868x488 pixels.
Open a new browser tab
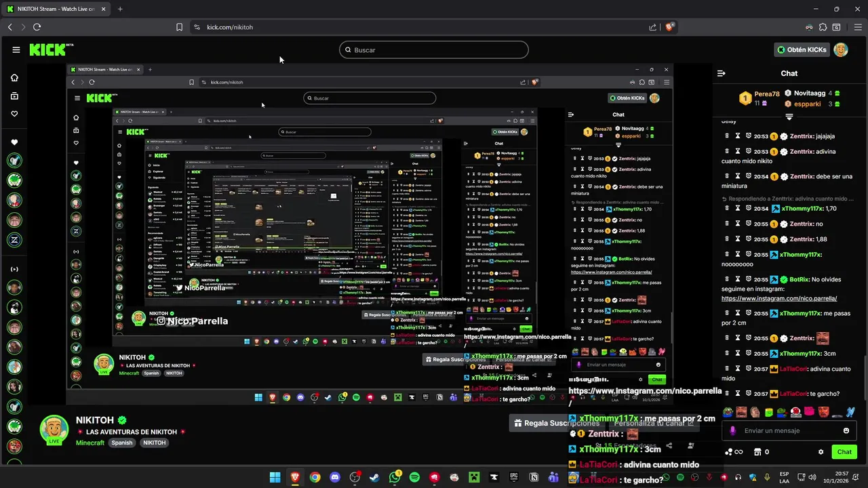[x=120, y=9]
